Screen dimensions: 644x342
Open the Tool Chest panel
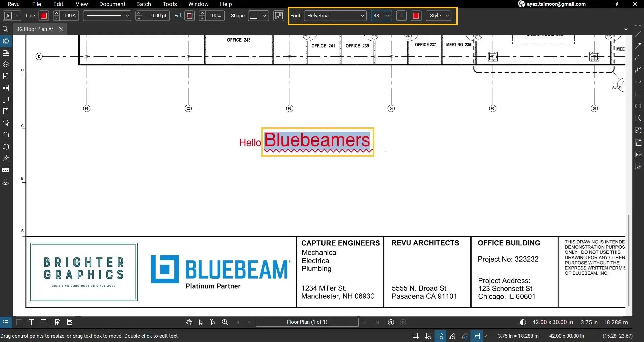point(6,135)
